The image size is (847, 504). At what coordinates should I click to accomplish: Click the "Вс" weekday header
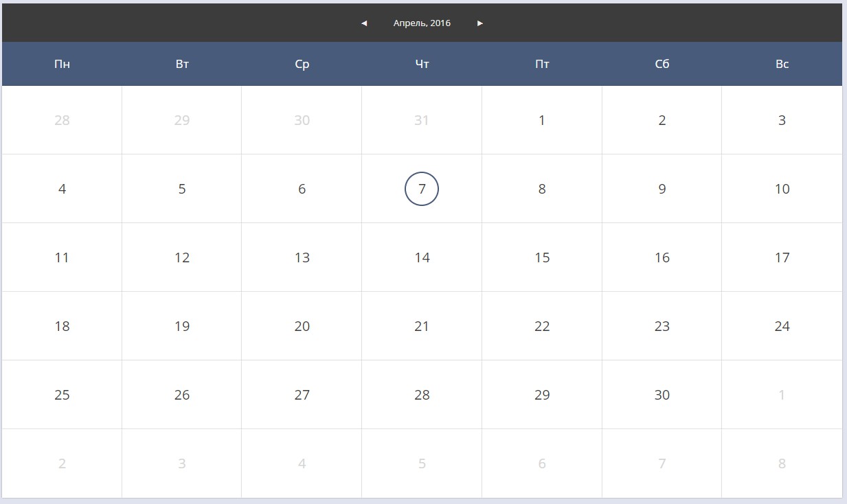click(x=782, y=64)
